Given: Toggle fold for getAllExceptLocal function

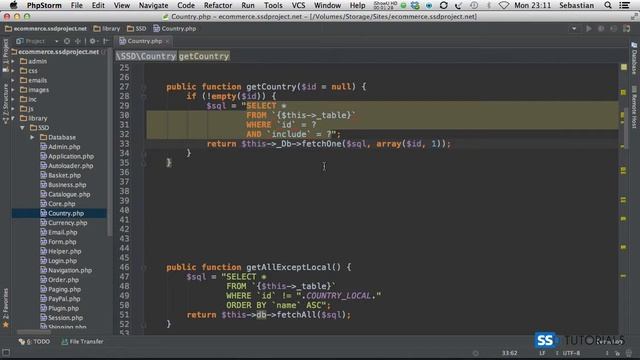Looking at the screenshot, I should (144, 268).
